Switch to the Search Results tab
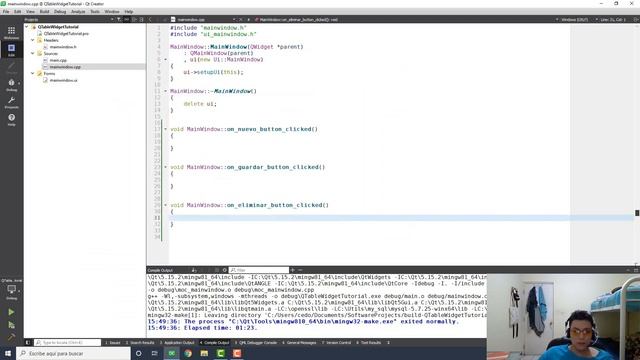 [x=140, y=342]
